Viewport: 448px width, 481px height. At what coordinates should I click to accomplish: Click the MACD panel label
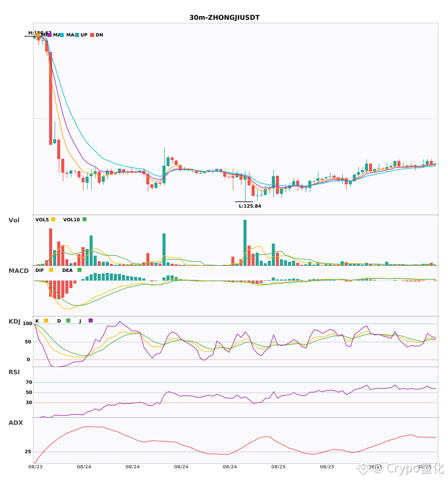click(x=18, y=271)
